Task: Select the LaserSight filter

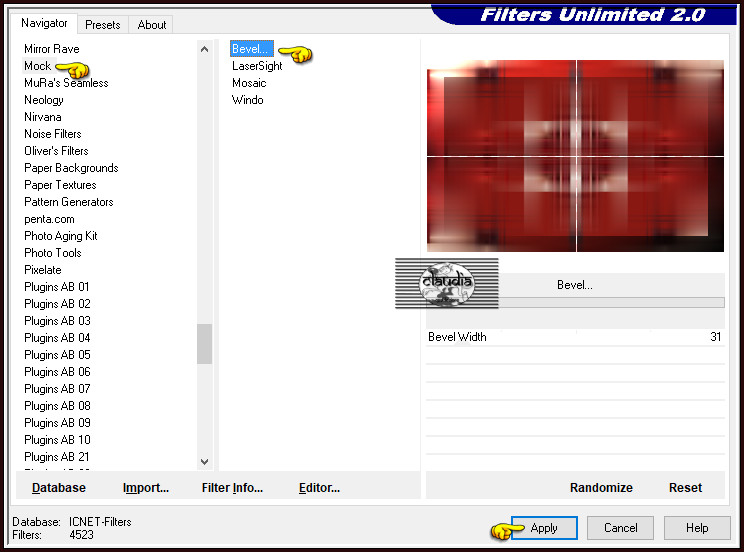Action: point(257,66)
